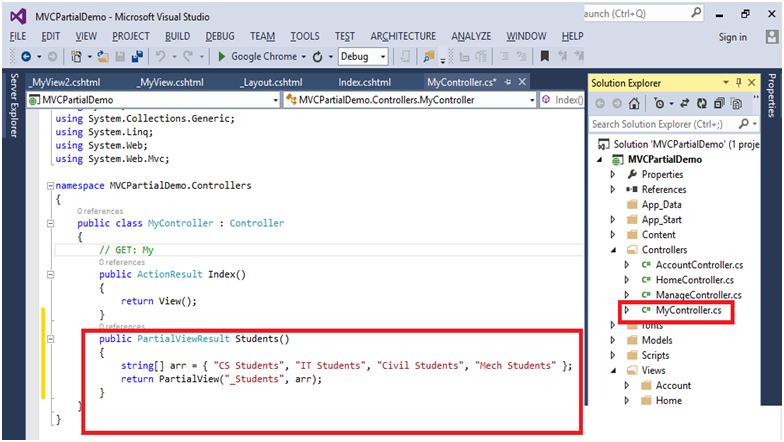Expand the Content folder arrow

tap(613, 234)
